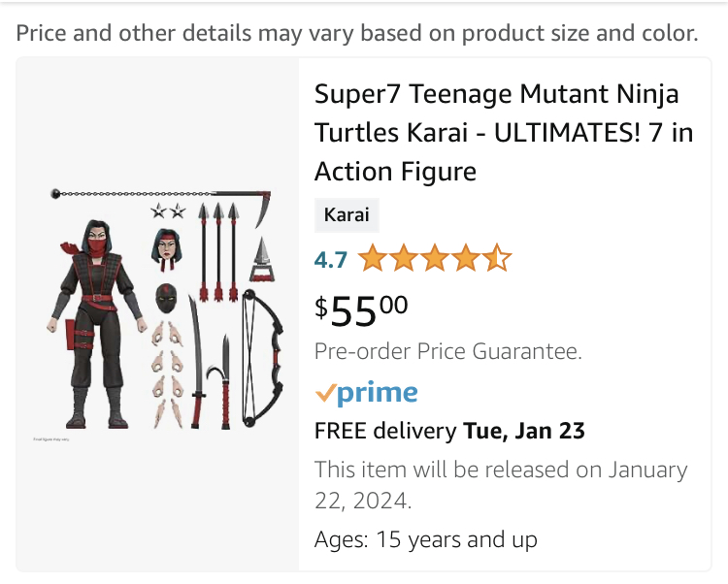Screen dimensions: 728x584
Task: Click the alternate unmasked head in image
Action: pos(166,245)
